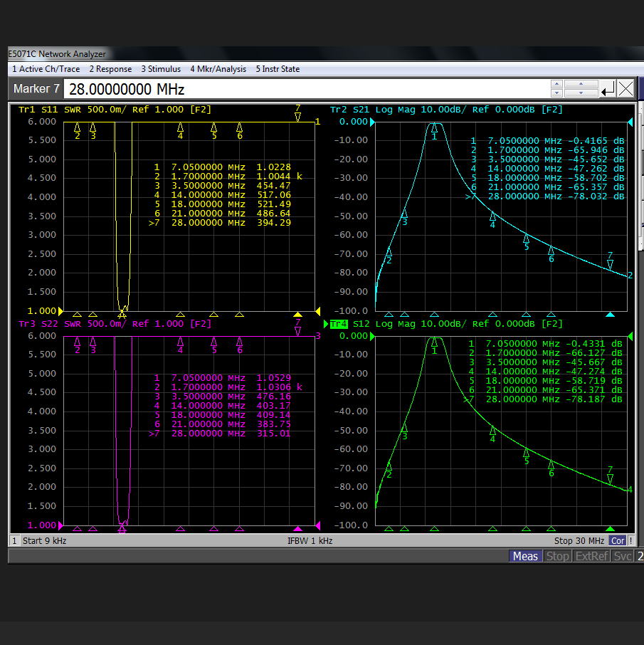Click the Enter arrow icon in marker entry bar
The image size is (644, 645).
coord(608,88)
